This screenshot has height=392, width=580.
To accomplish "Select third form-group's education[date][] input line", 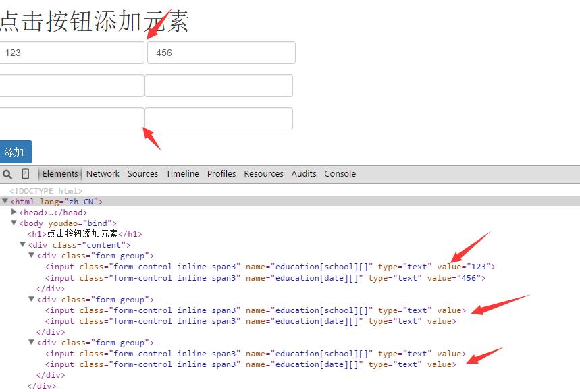I will coord(251,364).
